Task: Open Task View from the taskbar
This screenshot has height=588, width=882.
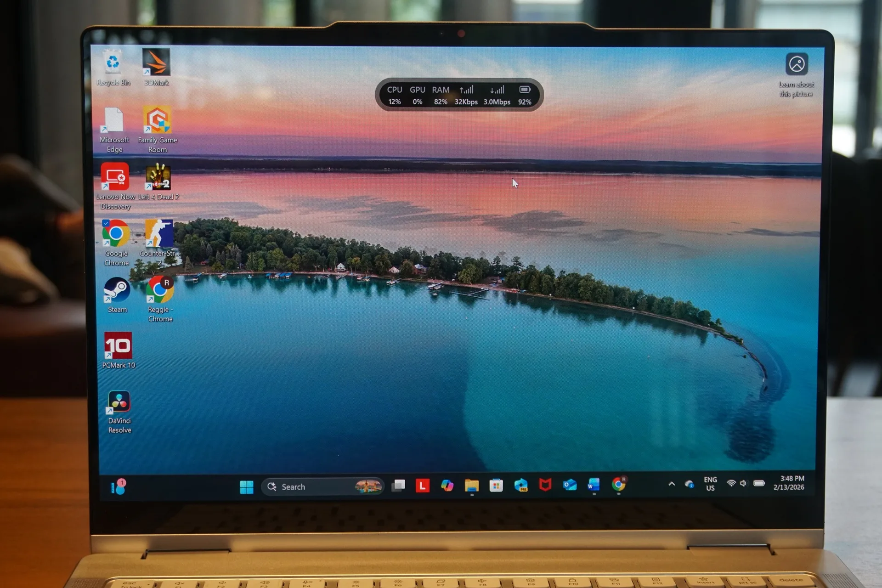Action: click(398, 486)
